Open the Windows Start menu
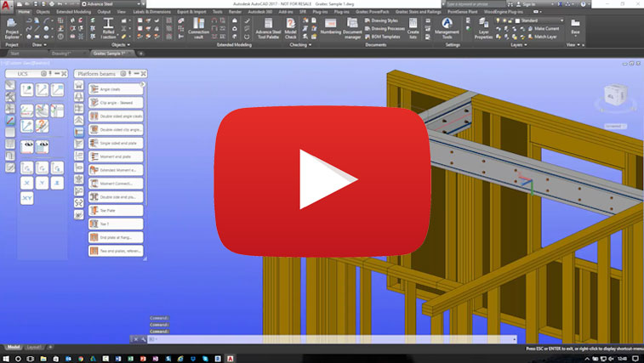Screen dimensions: 644x363 [6, 359]
